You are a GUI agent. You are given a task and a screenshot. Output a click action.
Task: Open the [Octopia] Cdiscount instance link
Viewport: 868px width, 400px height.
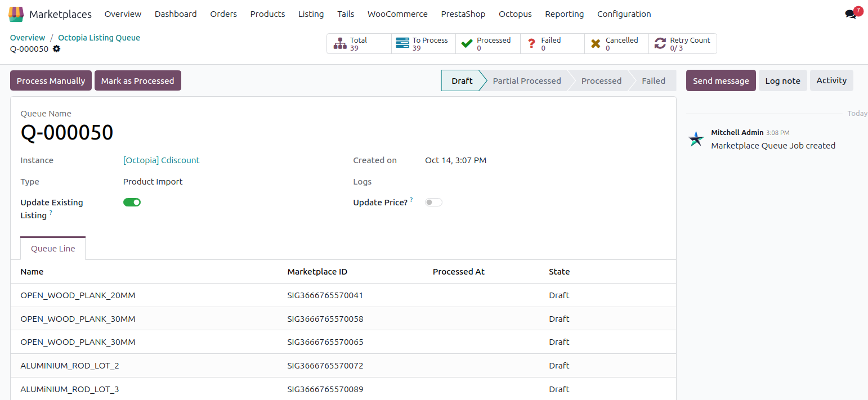[x=162, y=160]
